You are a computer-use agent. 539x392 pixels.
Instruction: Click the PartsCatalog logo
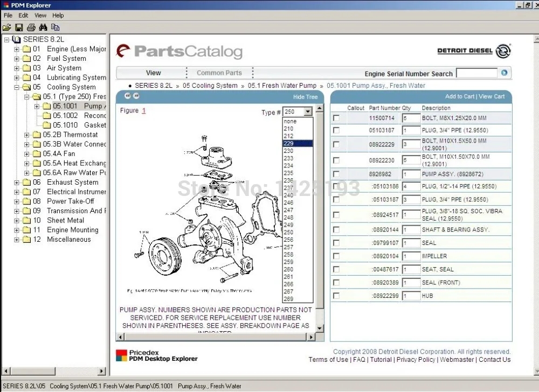click(179, 52)
